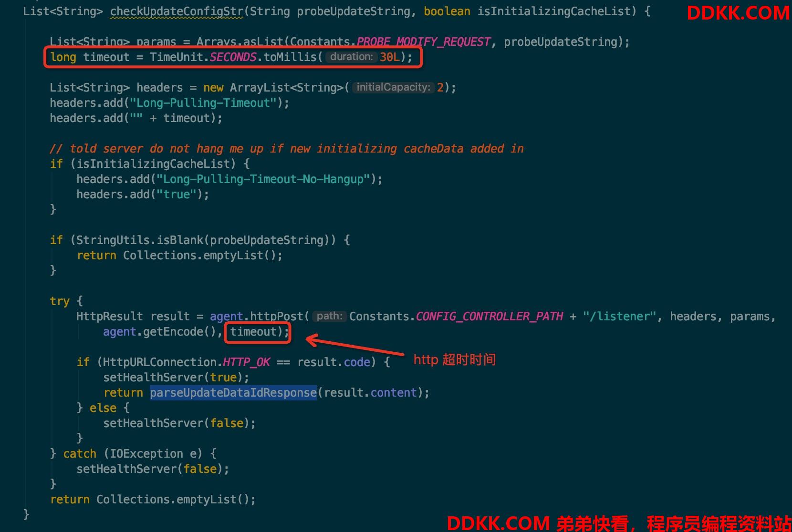
Task: Click the duration parameter hint
Action: 351,57
